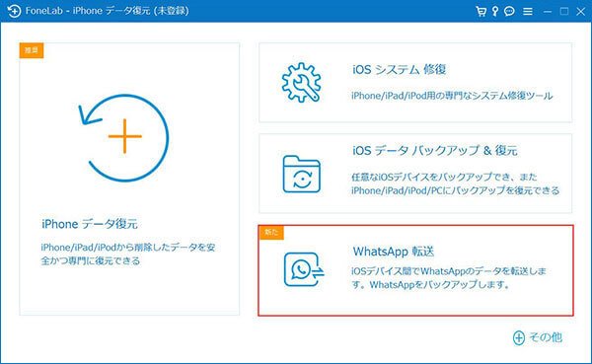Click the iPhone data recovery circular arrow icon

(x=123, y=137)
